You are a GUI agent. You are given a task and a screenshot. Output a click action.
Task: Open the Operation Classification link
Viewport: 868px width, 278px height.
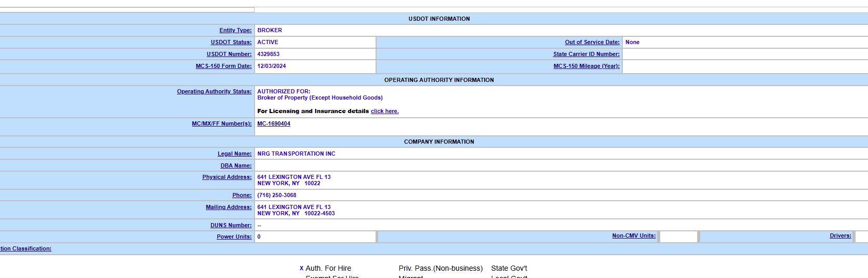click(x=25, y=249)
